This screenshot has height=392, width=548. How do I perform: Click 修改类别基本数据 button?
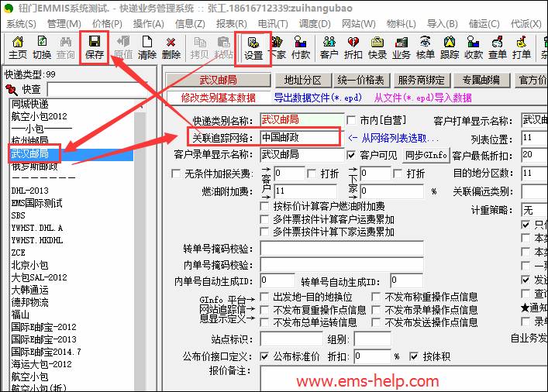pyautogui.click(x=219, y=98)
